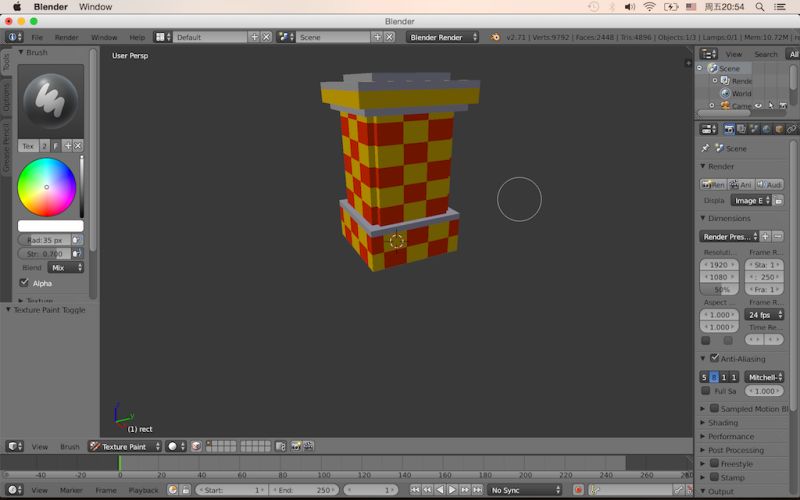Delete the current Scene

(x=389, y=37)
